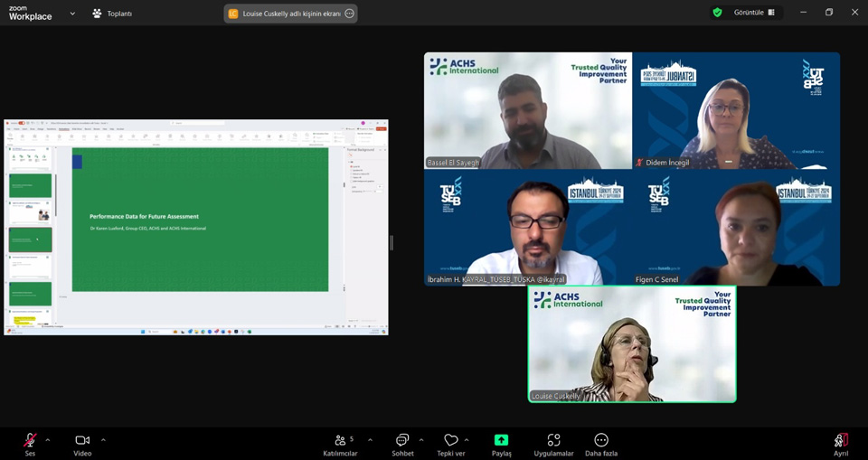This screenshot has height=460, width=868.
Task: Open the Sohbet chat panel
Action: pos(402,440)
